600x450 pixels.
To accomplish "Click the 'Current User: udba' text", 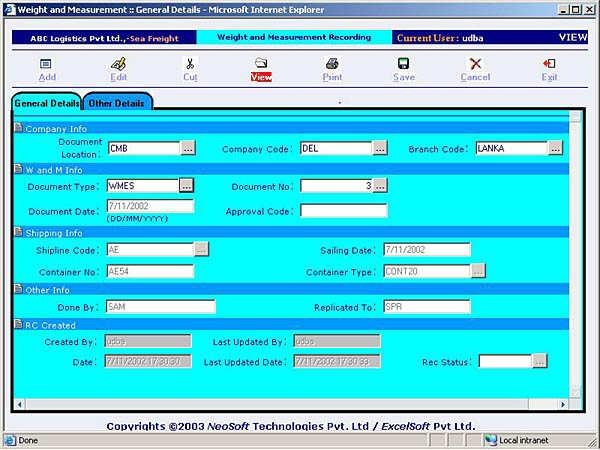I will [x=440, y=38].
